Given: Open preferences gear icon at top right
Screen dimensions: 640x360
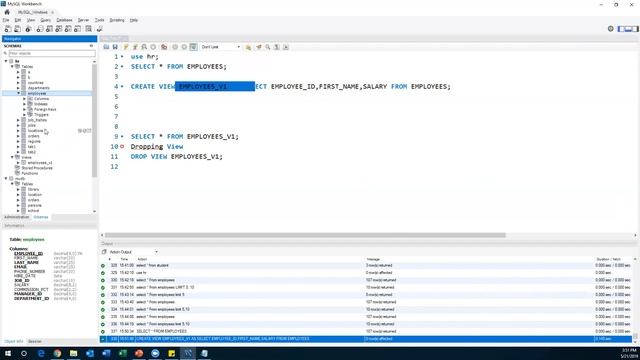Looking at the screenshot, I should [x=611, y=29].
